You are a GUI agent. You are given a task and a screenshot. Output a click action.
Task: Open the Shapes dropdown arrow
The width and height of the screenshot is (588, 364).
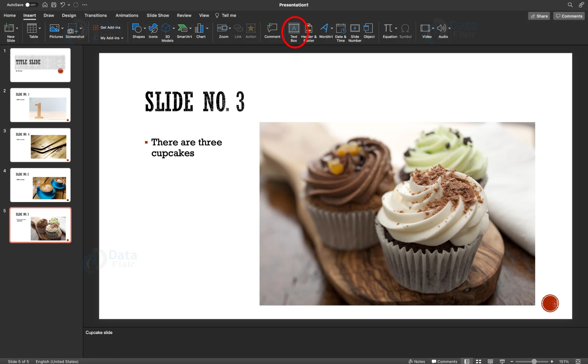[144, 29]
